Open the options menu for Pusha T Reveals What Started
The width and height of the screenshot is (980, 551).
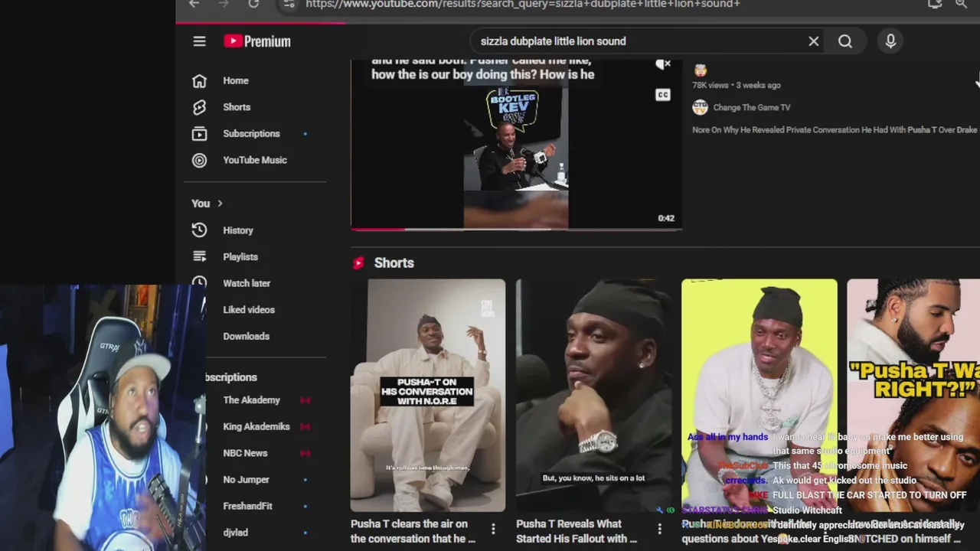(659, 529)
